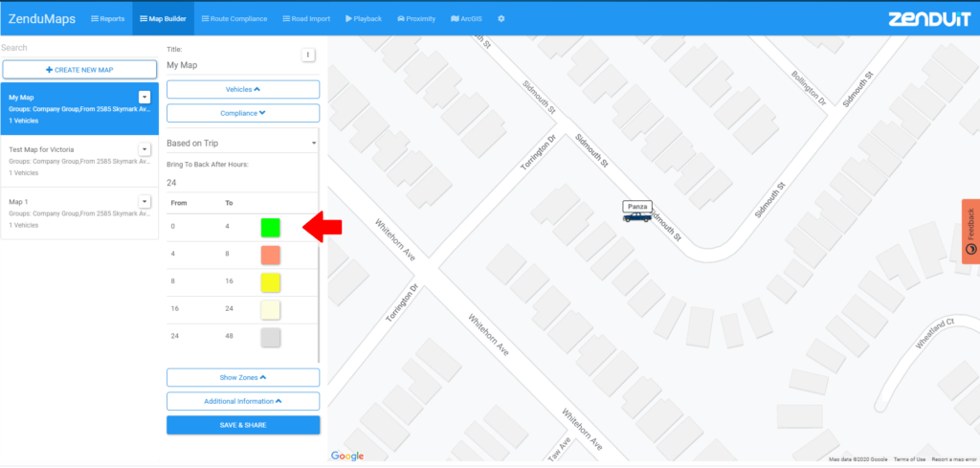The width and height of the screenshot is (980, 468).
Task: Go to the Reports tab
Action: [107, 19]
